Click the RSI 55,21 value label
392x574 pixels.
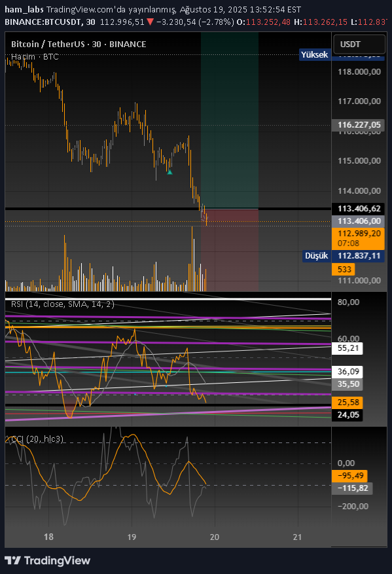point(347,348)
